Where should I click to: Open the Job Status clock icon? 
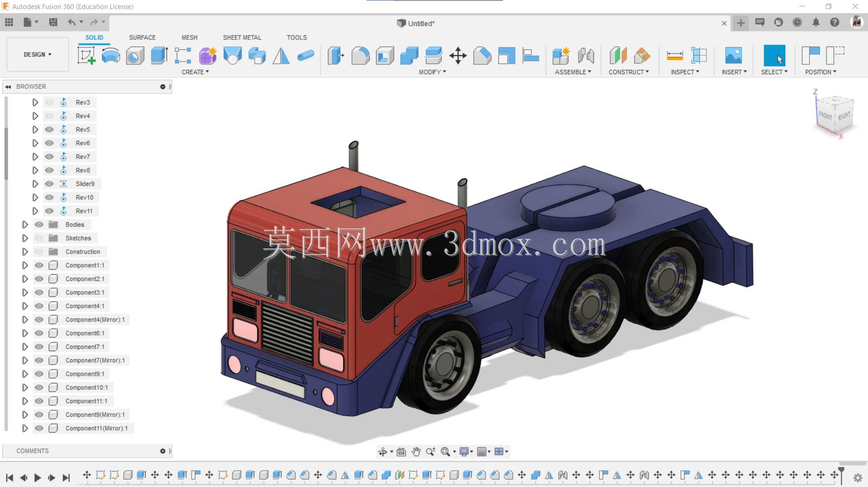tap(797, 22)
